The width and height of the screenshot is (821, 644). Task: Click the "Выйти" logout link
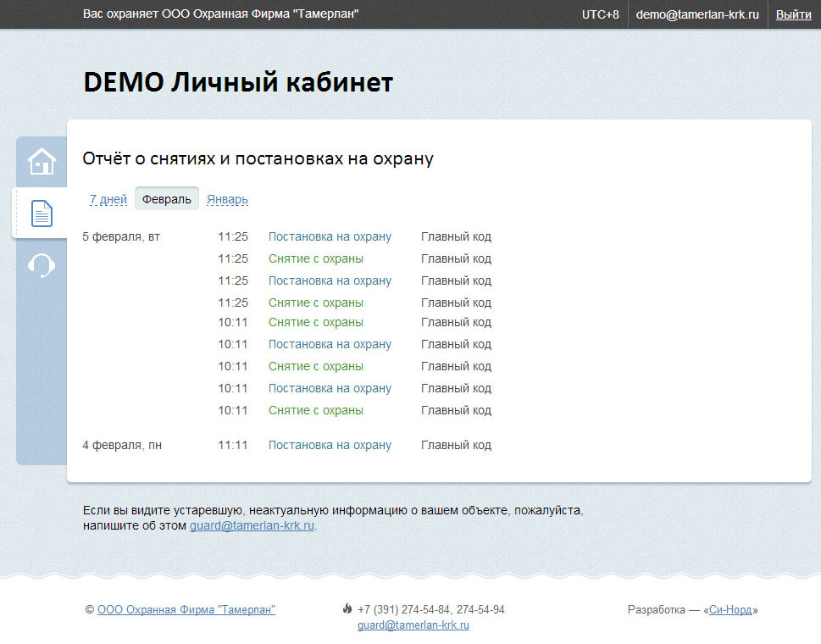click(x=793, y=14)
